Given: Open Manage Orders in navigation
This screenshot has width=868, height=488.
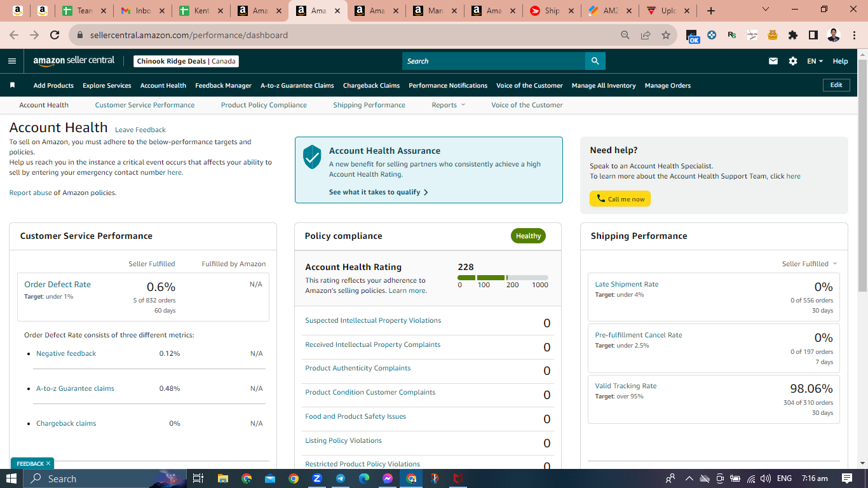Looking at the screenshot, I should [668, 85].
